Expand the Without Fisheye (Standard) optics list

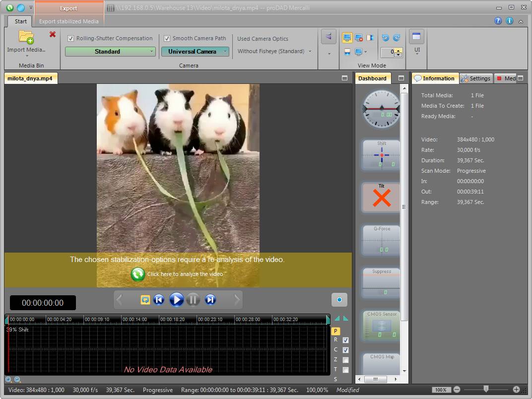274,51
